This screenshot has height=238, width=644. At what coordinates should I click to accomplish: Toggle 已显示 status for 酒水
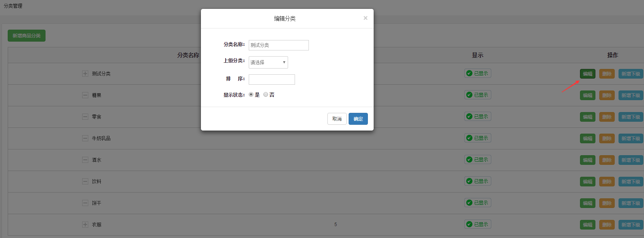pos(478,159)
